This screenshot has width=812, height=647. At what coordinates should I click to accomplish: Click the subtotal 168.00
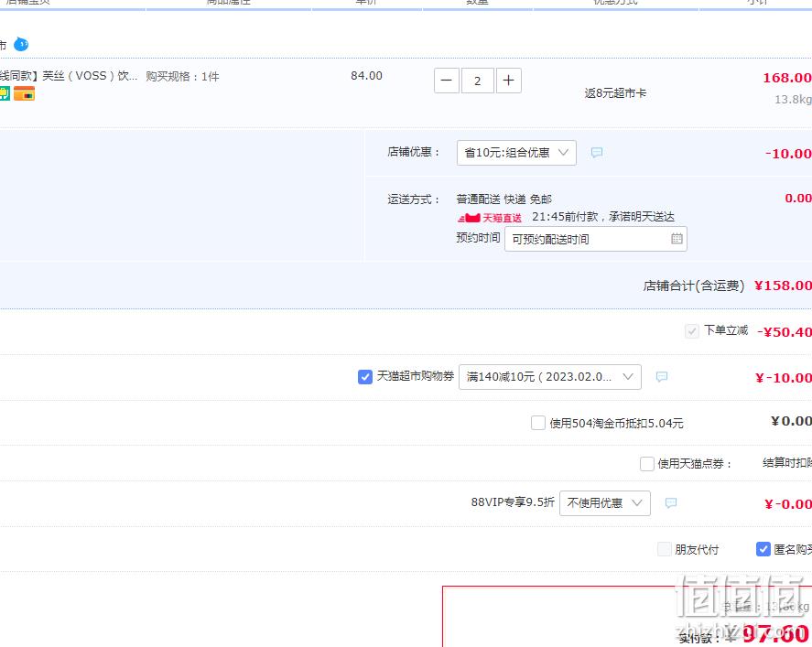pyautogui.click(x=787, y=78)
